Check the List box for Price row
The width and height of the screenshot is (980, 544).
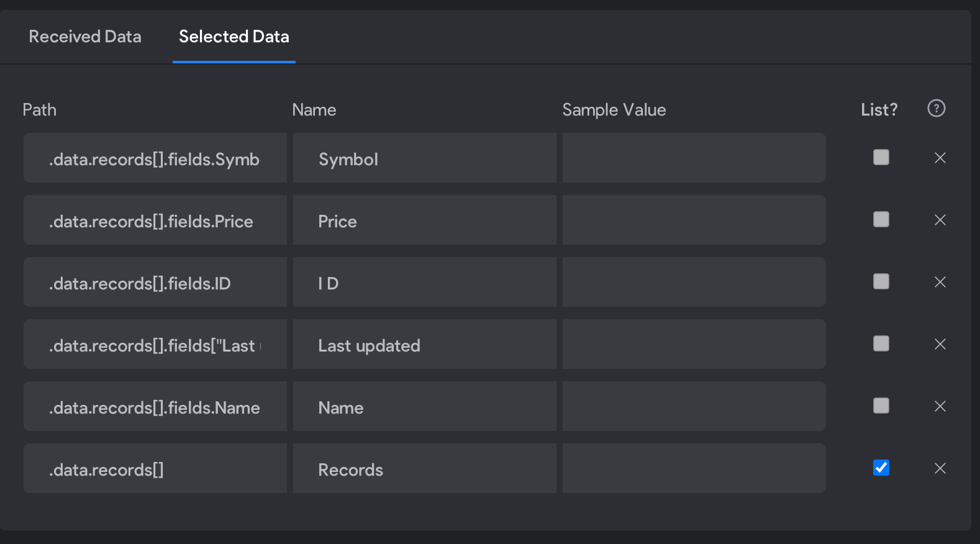point(881,219)
